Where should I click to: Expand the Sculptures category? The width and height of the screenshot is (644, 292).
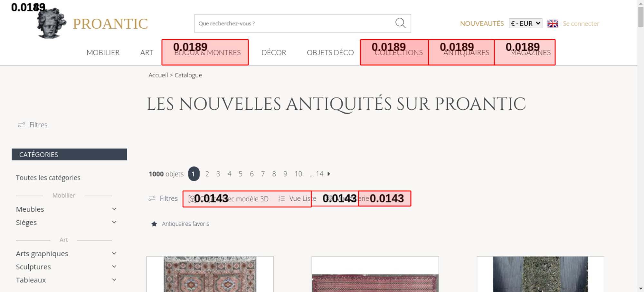click(x=114, y=267)
